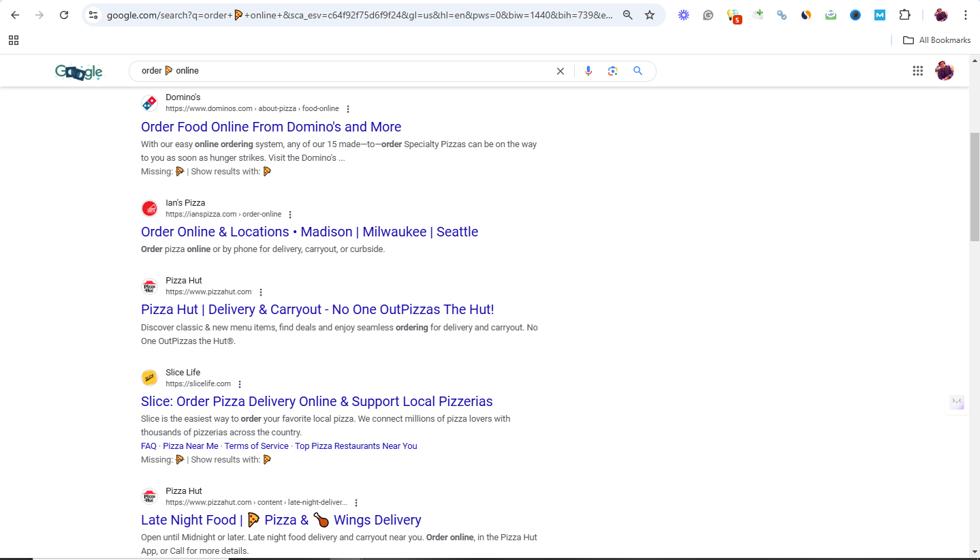This screenshot has height=560, width=980.
Task: Open the "Terms of Service" sitelink
Action: click(x=256, y=446)
